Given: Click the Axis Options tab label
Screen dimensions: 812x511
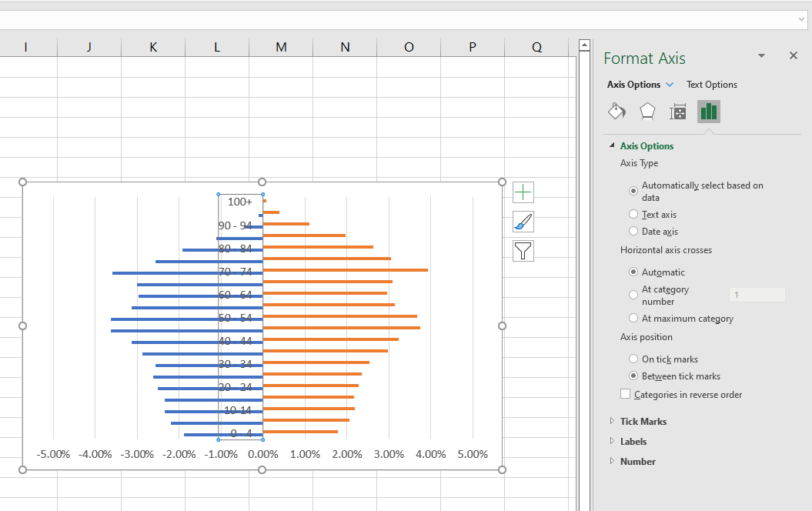Looking at the screenshot, I should (x=633, y=84).
